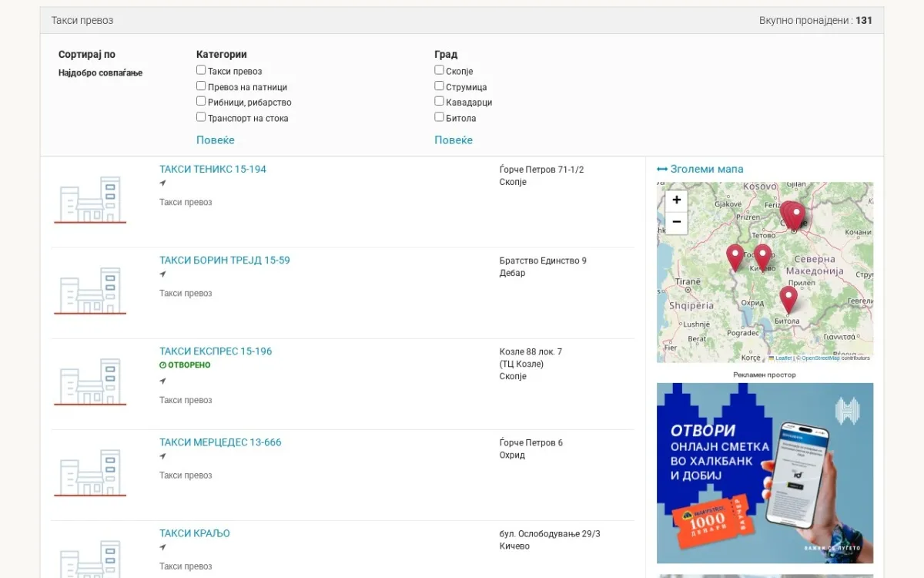The height and width of the screenshot is (578, 924).
Task: Click the Козле 88 лок. 7 address text
Action: (x=531, y=351)
